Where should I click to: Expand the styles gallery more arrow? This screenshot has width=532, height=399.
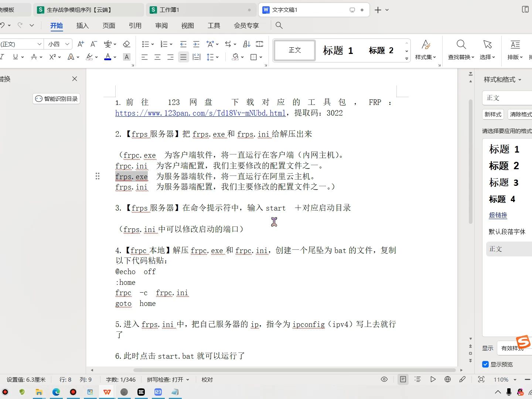point(406,58)
